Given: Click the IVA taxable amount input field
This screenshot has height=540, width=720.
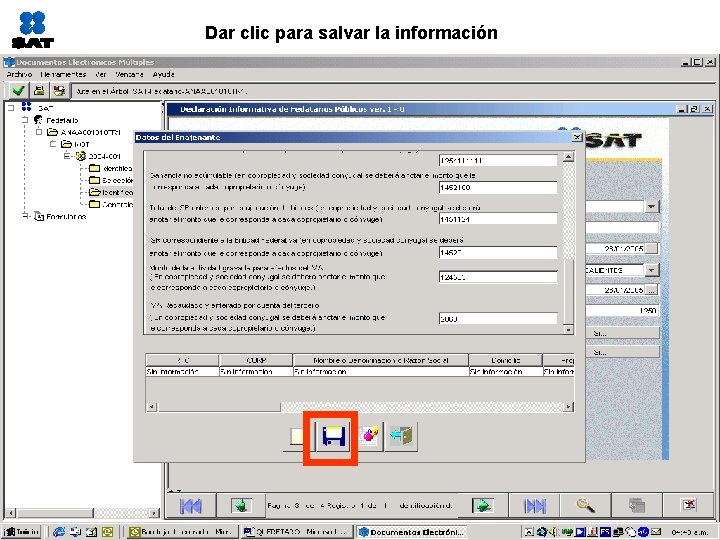Looking at the screenshot, I should (x=498, y=277).
